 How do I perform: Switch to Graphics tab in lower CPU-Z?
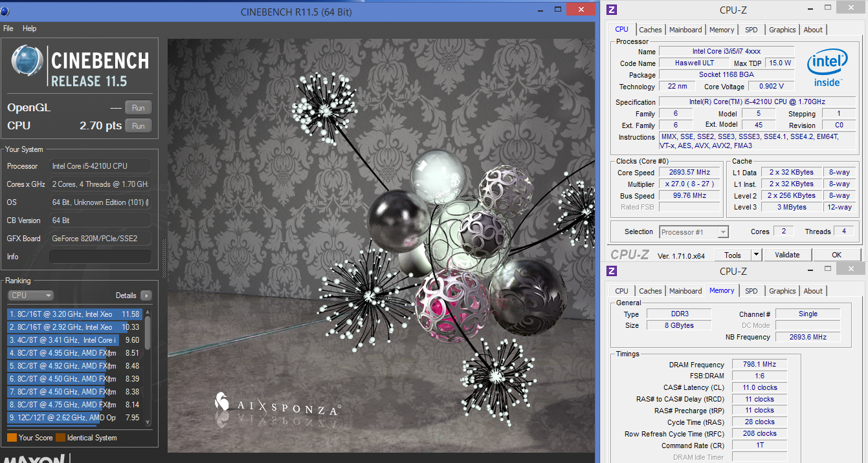pos(783,291)
